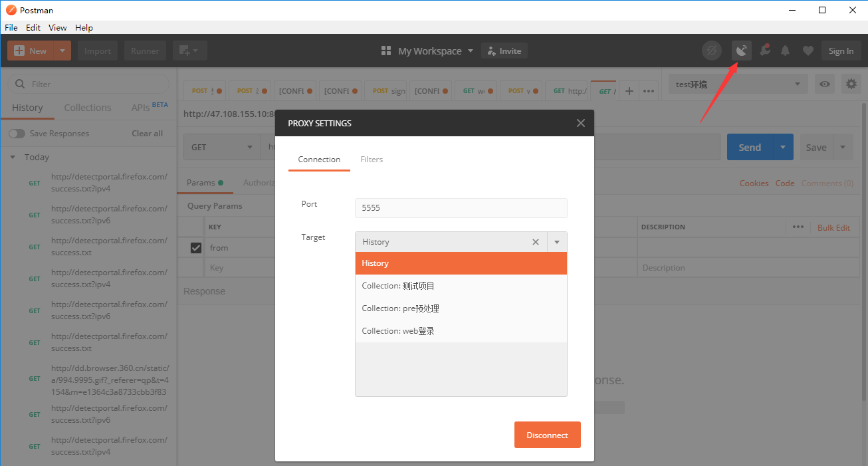Open the Runner button

pos(145,51)
